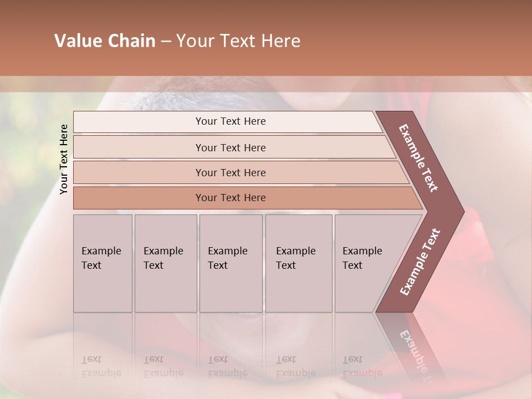Image resolution: width=532 pixels, height=399 pixels.
Task: Select the second "Example Text" box from left
Action: tap(165, 258)
